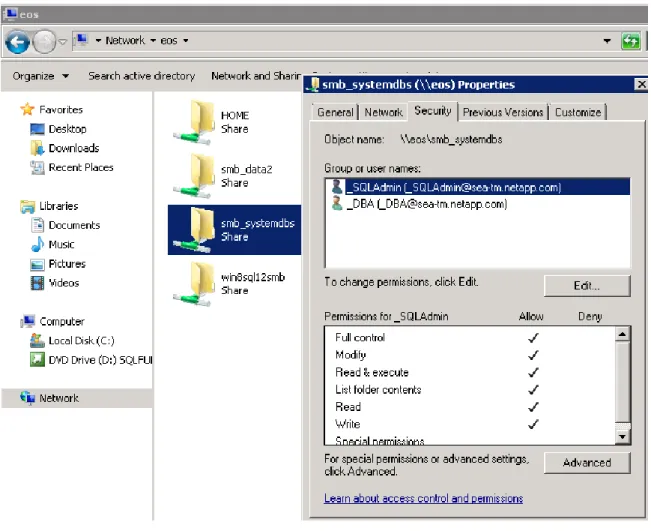Click List folder contents Allow checkmark
The image size is (651, 531).
[x=533, y=389]
